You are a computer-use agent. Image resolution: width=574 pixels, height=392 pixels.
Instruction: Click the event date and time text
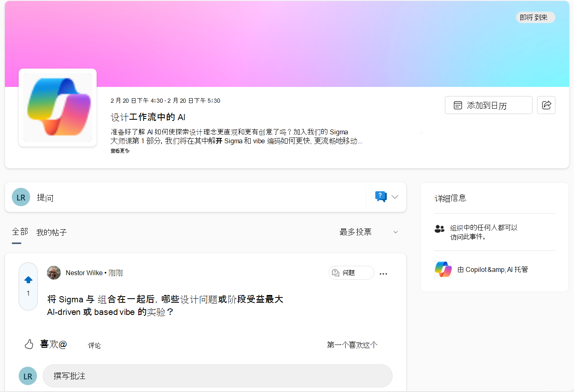click(165, 101)
